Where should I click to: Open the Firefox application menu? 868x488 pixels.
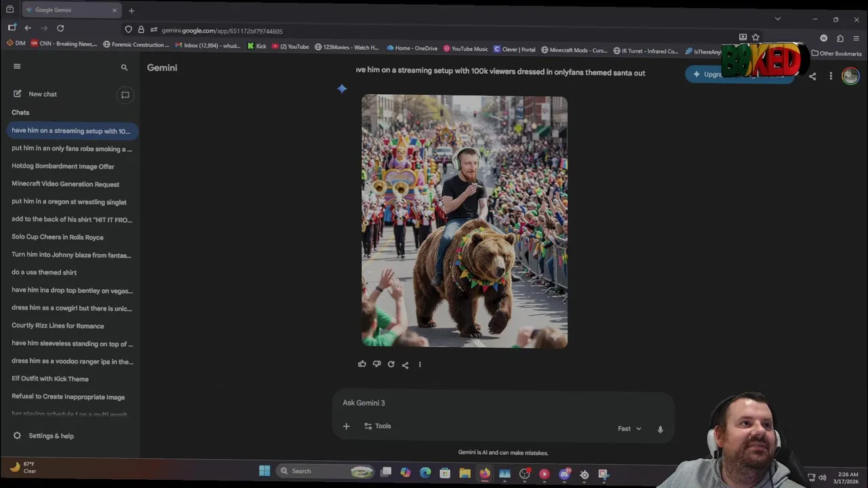click(x=856, y=39)
